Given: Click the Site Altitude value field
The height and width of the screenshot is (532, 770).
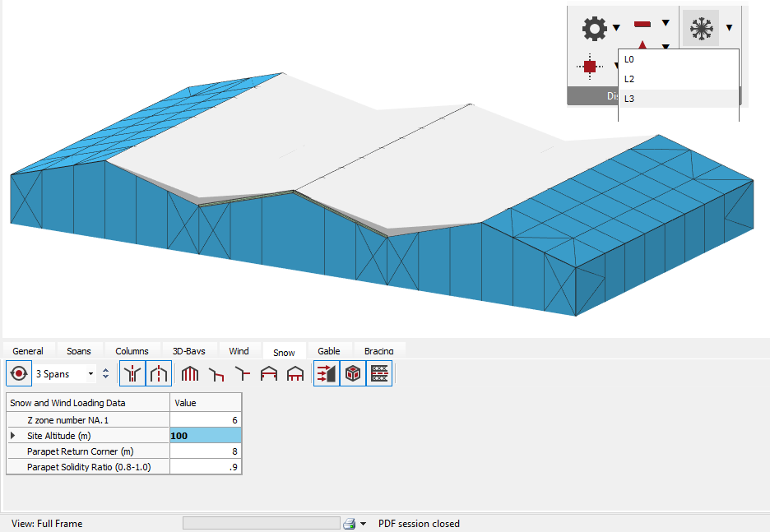Looking at the screenshot, I should [x=206, y=435].
